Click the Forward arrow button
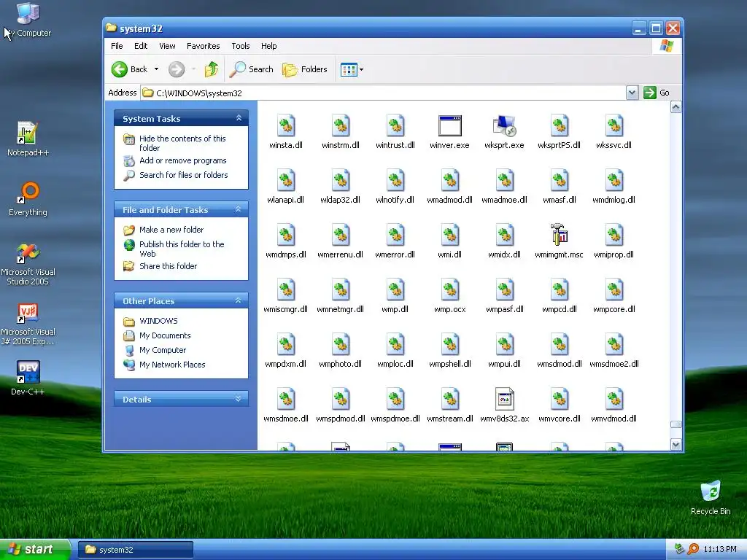Image resolution: width=747 pixels, height=560 pixels. [177, 69]
